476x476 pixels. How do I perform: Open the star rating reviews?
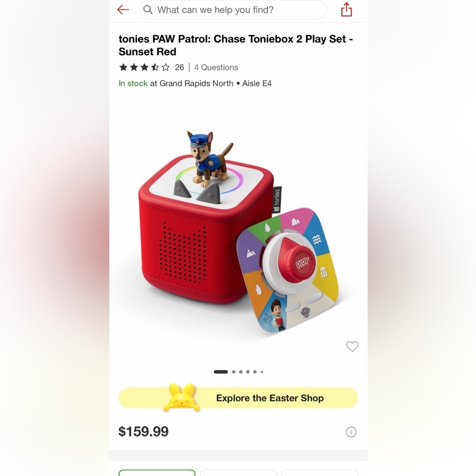tap(145, 67)
